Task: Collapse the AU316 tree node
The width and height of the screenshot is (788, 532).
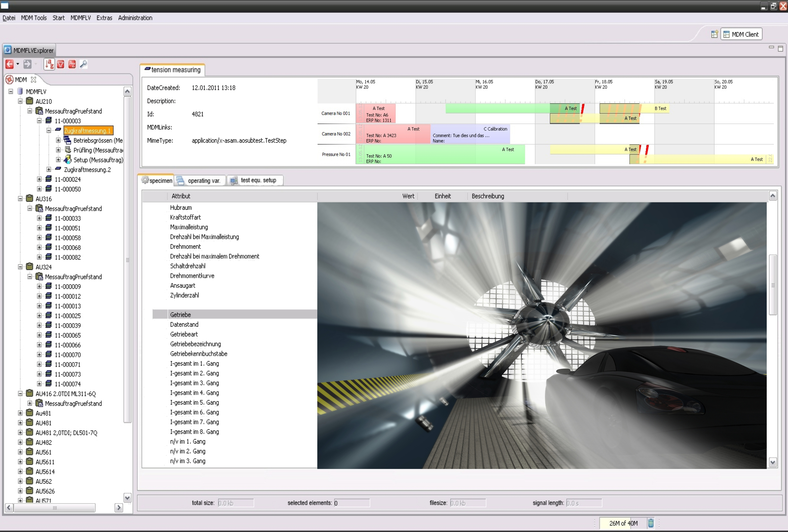Action: point(20,199)
